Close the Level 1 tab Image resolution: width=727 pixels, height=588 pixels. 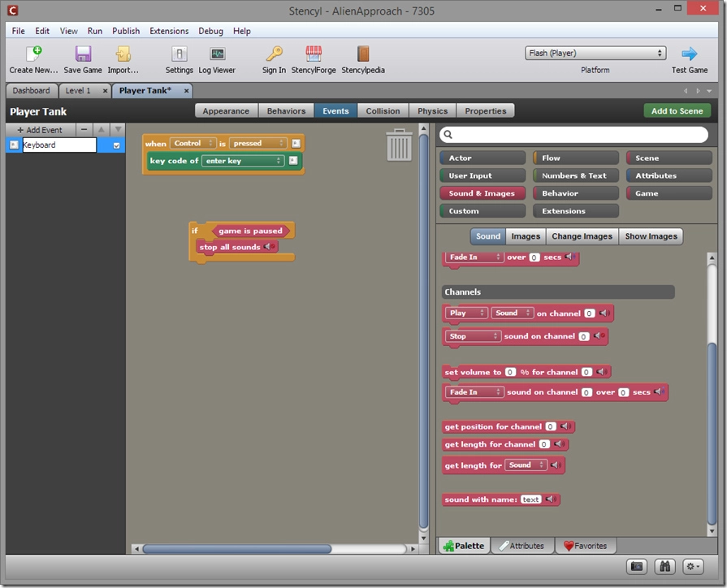point(106,91)
